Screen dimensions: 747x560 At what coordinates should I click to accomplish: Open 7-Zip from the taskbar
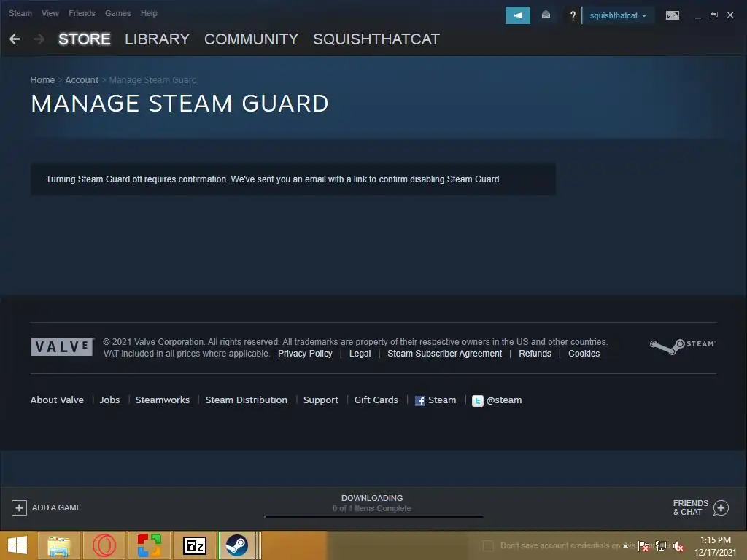[194, 545]
